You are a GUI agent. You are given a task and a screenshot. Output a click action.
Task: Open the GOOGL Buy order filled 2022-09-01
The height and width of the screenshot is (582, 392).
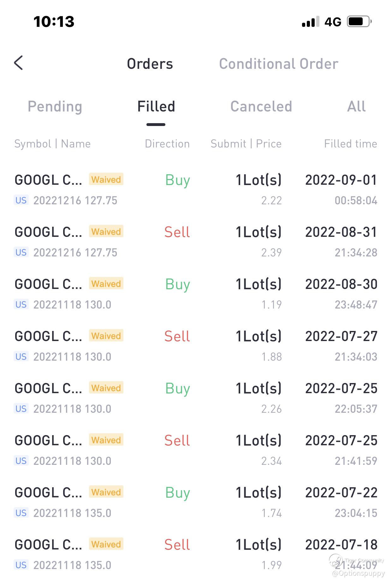click(196, 190)
